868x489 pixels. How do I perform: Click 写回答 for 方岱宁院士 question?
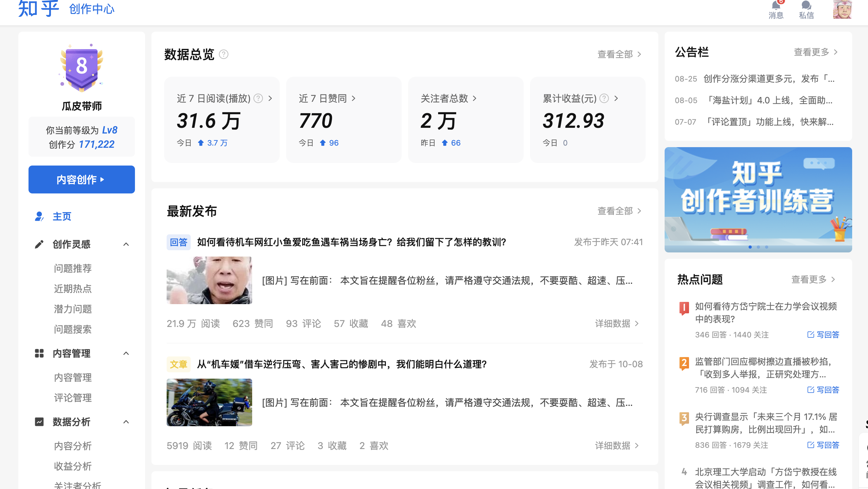[x=823, y=335]
